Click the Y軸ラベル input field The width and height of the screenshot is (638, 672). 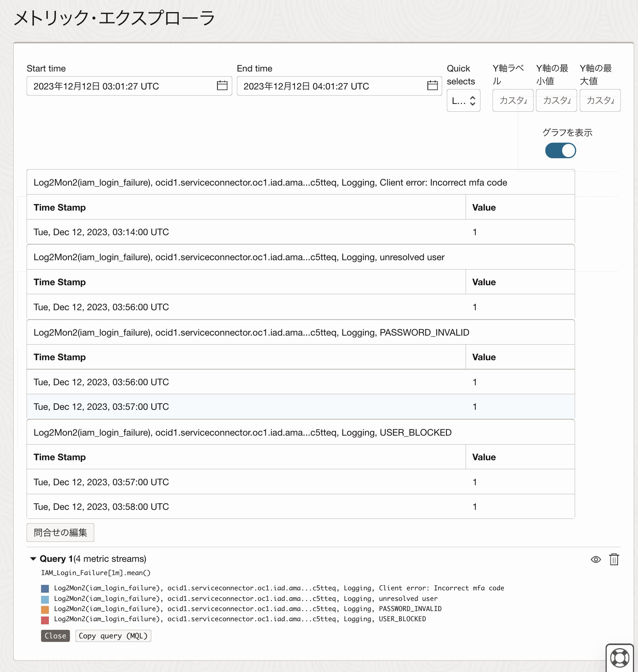click(x=513, y=101)
